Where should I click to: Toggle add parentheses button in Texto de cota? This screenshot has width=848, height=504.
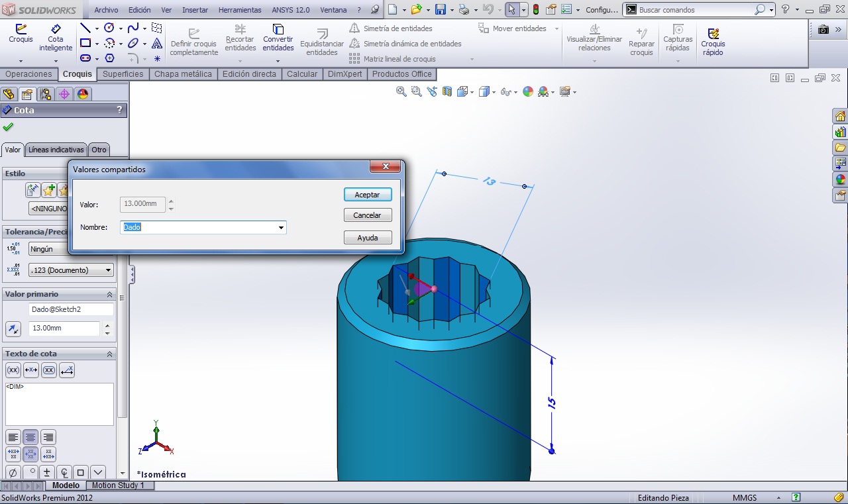[13, 370]
